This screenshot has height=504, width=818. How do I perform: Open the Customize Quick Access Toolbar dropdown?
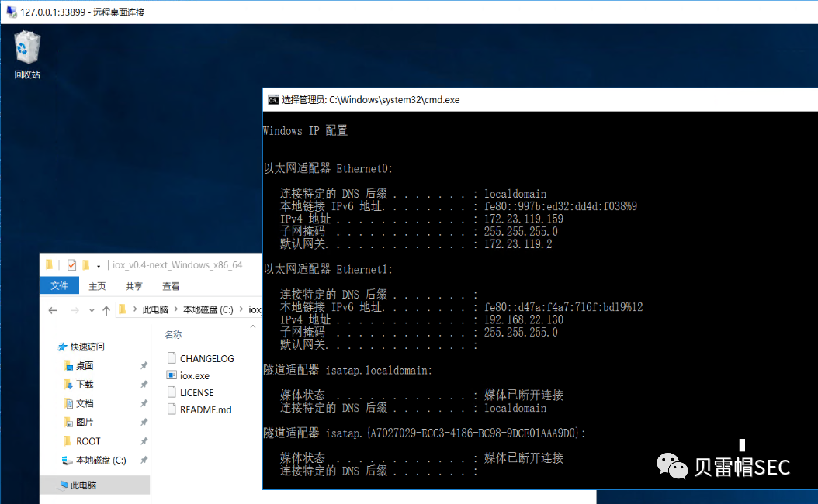99,265
